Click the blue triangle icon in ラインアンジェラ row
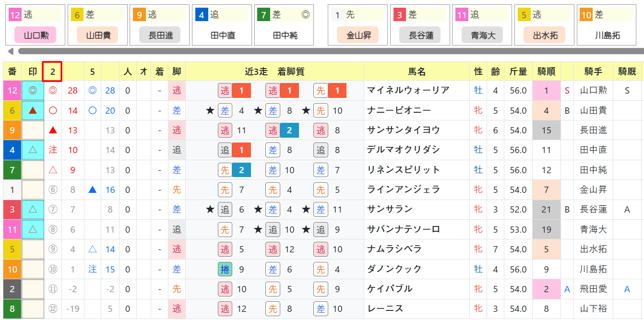The width and height of the screenshot is (644, 320). click(93, 190)
